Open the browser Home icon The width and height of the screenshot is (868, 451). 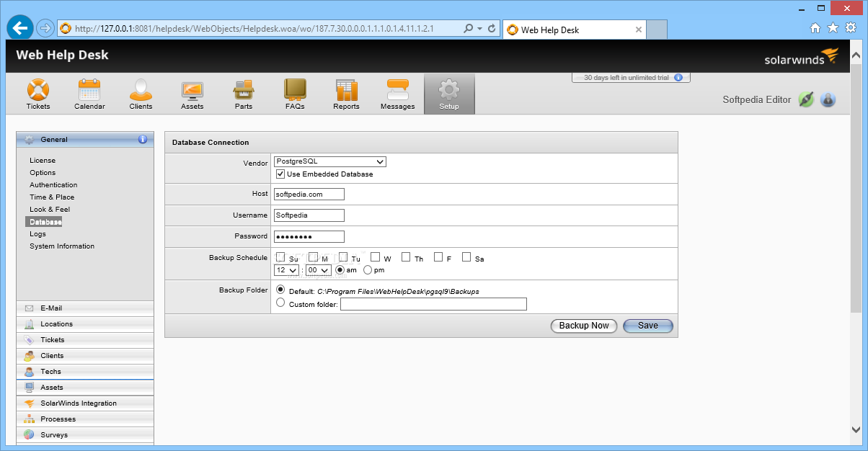click(815, 28)
